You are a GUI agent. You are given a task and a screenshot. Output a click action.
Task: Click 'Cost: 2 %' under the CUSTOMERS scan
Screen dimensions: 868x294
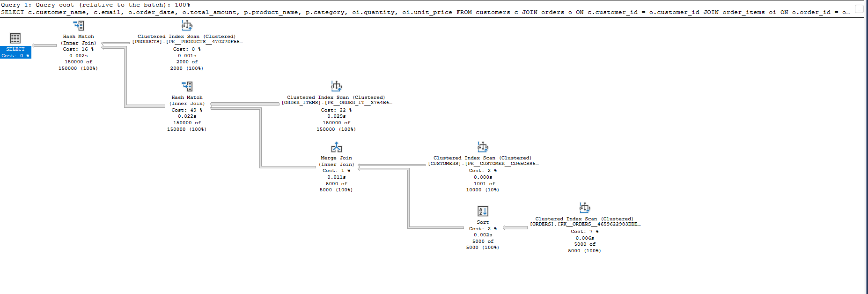pos(483,171)
